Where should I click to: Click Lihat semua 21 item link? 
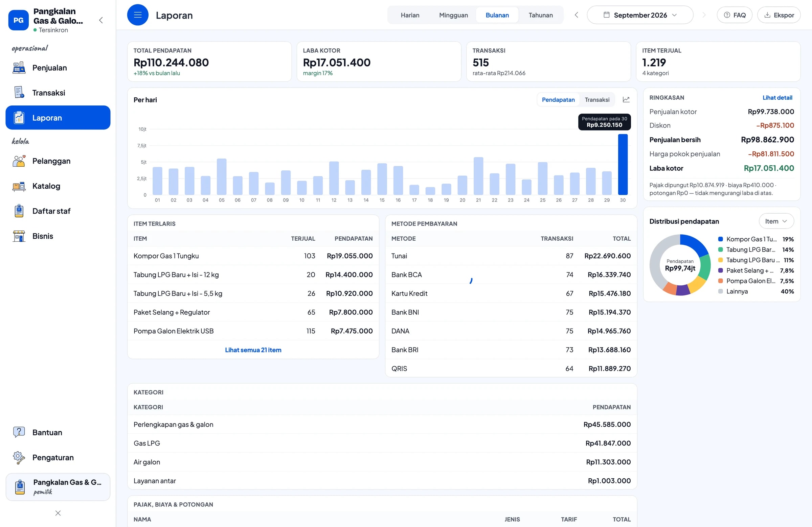pyautogui.click(x=253, y=350)
